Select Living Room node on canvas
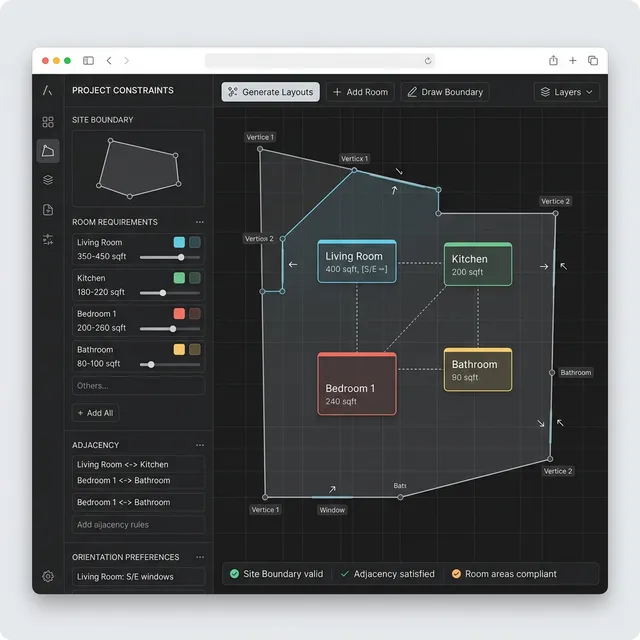The width and height of the screenshot is (640, 640). (x=357, y=262)
